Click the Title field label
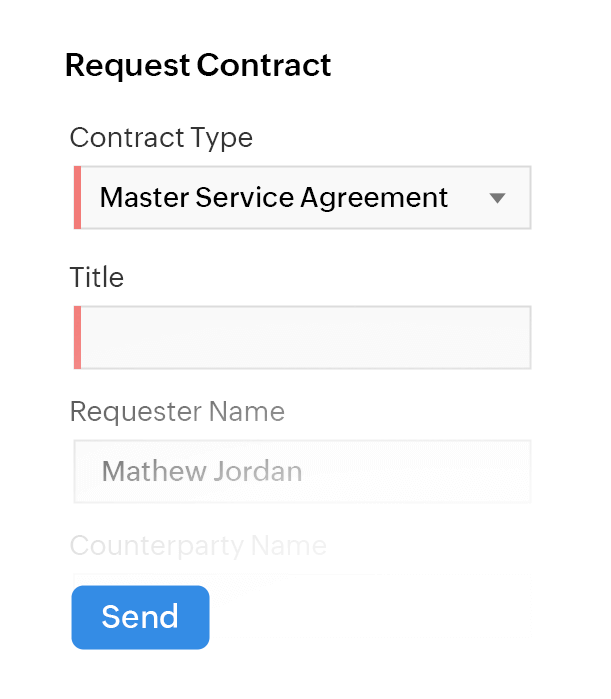The height and width of the screenshot is (699, 611). point(97,277)
